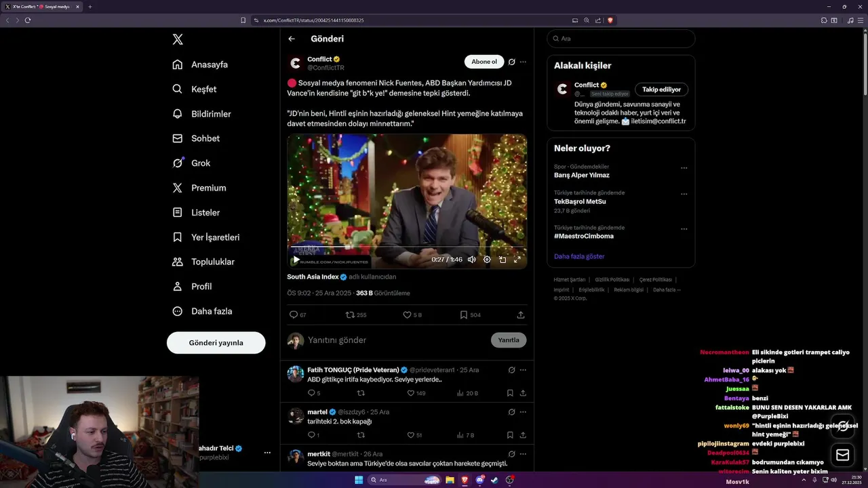
Task: Open more options on Fatih TONGUÇ's reply
Action: (x=523, y=370)
